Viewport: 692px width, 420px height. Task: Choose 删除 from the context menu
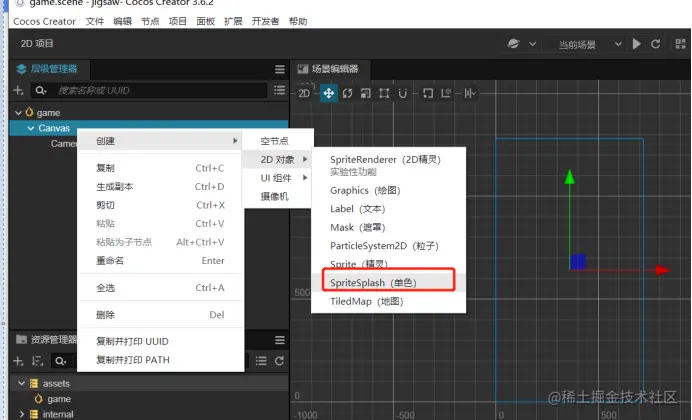point(161,315)
